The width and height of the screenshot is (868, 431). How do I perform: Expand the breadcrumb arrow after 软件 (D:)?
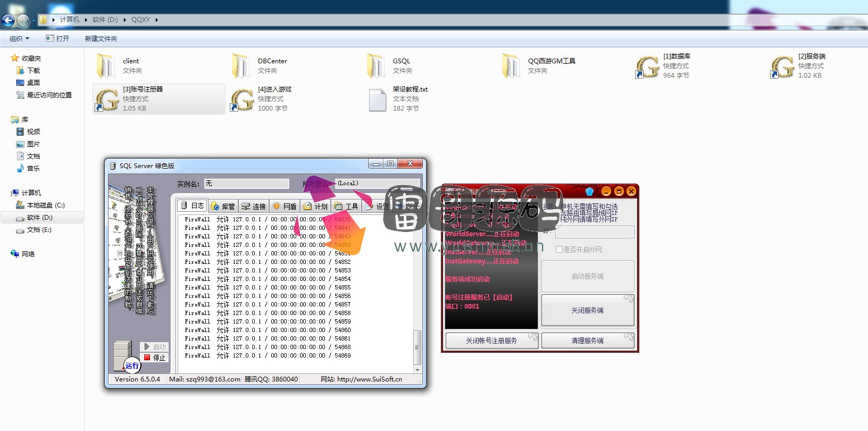tap(125, 20)
